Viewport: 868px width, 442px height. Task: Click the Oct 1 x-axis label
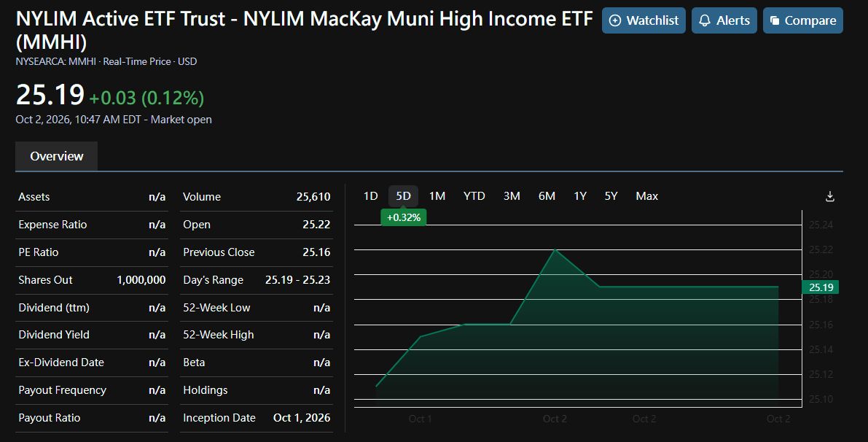[x=420, y=419]
